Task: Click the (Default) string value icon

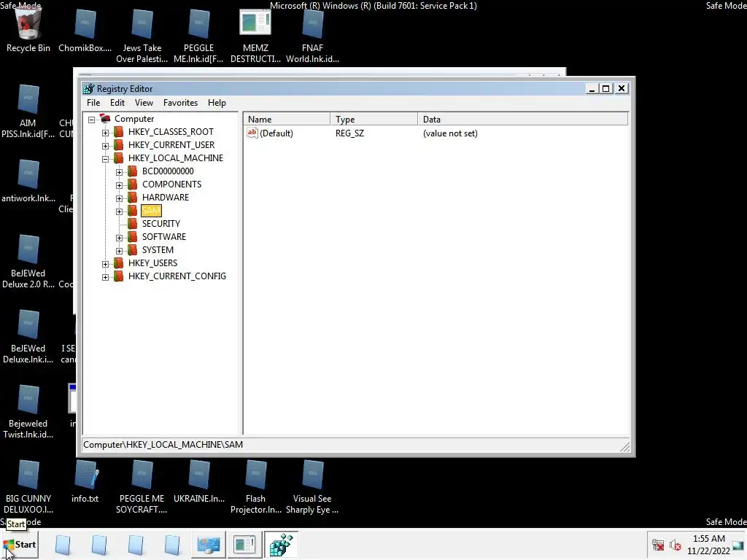Action: coord(252,133)
